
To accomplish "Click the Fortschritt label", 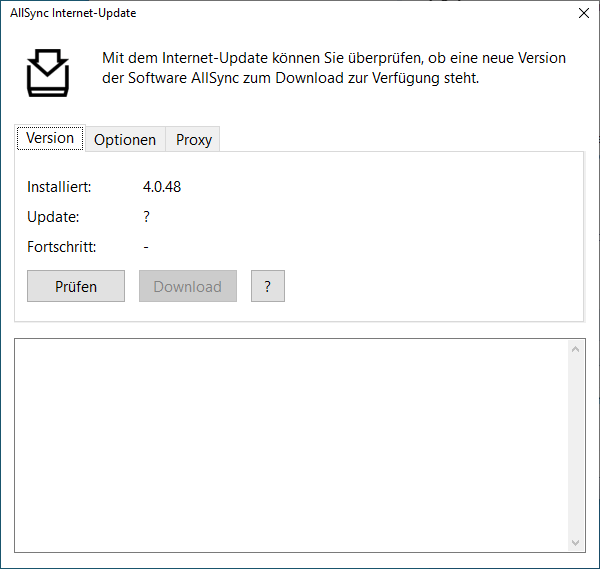I will 62,247.
